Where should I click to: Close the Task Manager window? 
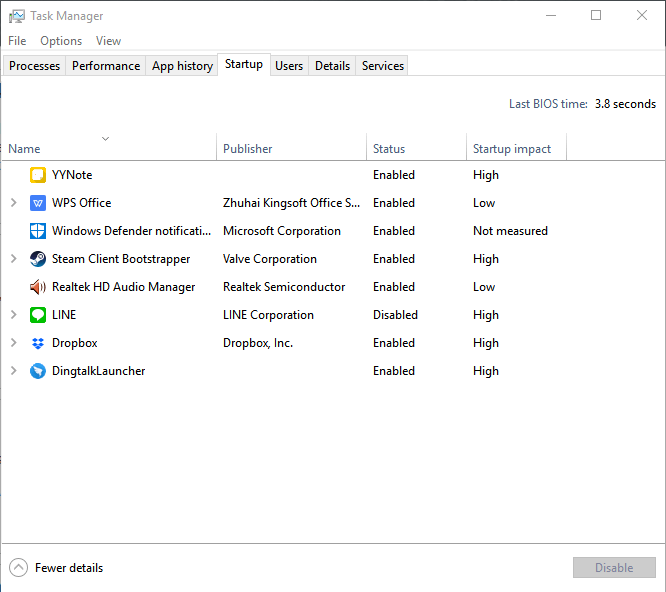point(642,16)
